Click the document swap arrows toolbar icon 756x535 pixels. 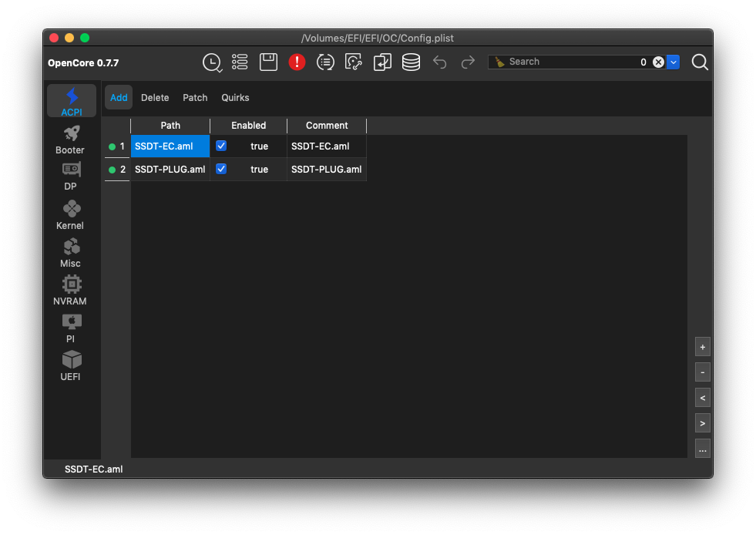click(382, 62)
